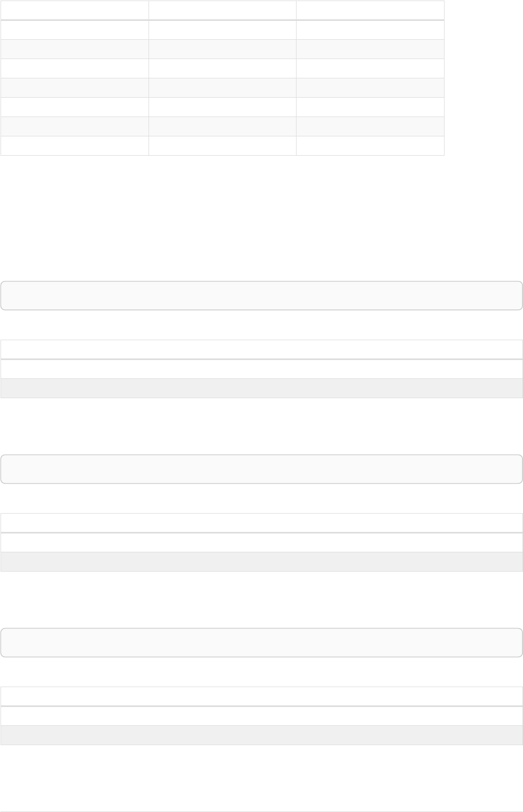Viewport: 523px width, 812px height.
Task: Click shaded row of the bottom single-column table
Action: [261, 735]
